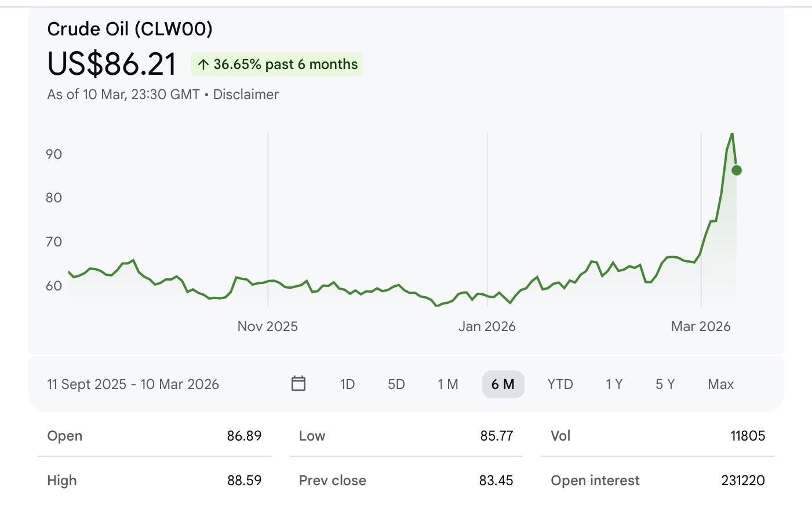Click the Low value 85.77

[497, 436]
